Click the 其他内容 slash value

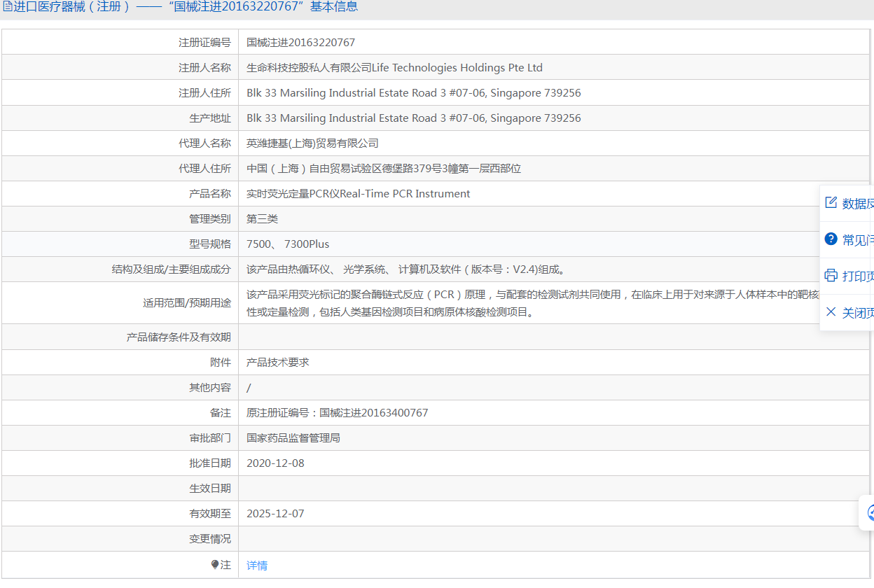(249, 388)
